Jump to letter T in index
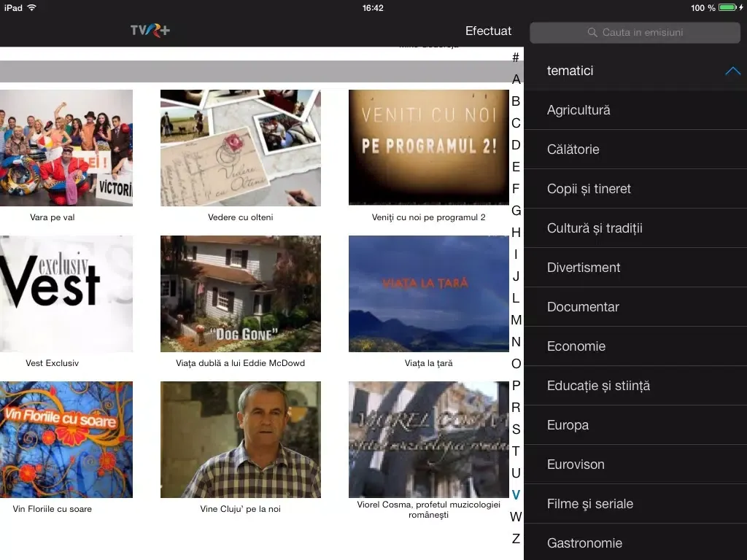Image resolution: width=747 pixels, height=560 pixels. coord(516,451)
